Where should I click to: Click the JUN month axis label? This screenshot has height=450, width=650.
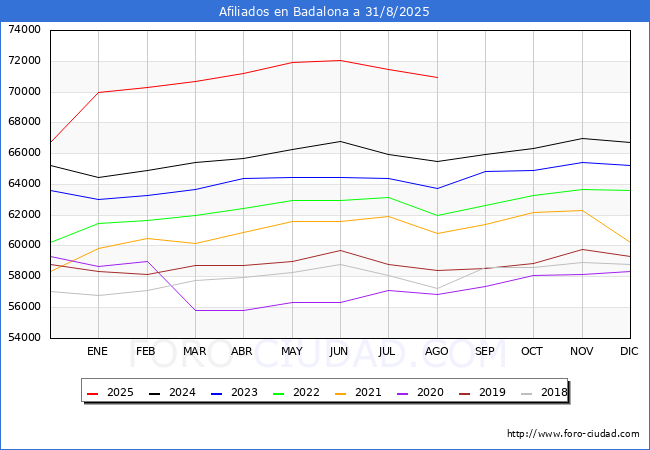point(339,351)
